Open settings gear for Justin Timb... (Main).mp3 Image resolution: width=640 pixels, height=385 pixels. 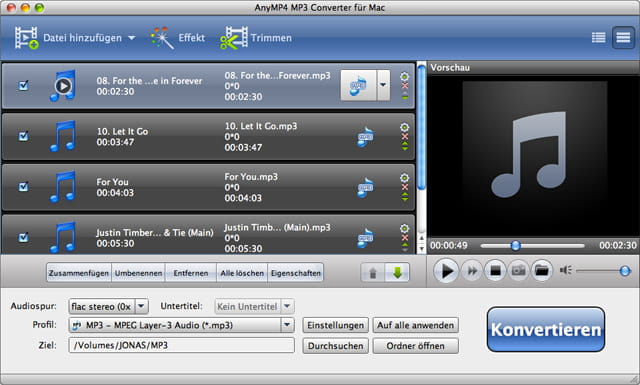pyautogui.click(x=404, y=228)
